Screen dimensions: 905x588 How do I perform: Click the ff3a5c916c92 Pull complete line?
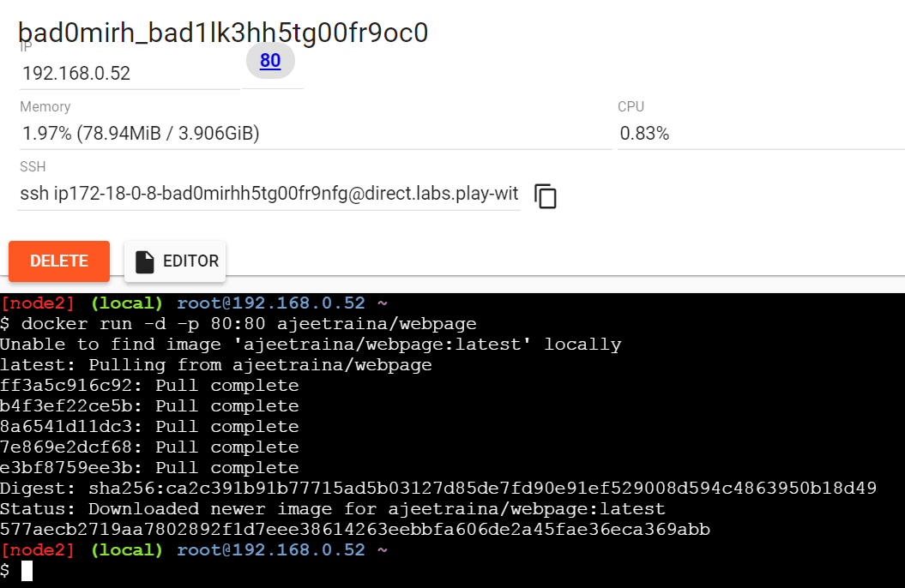tap(149, 386)
